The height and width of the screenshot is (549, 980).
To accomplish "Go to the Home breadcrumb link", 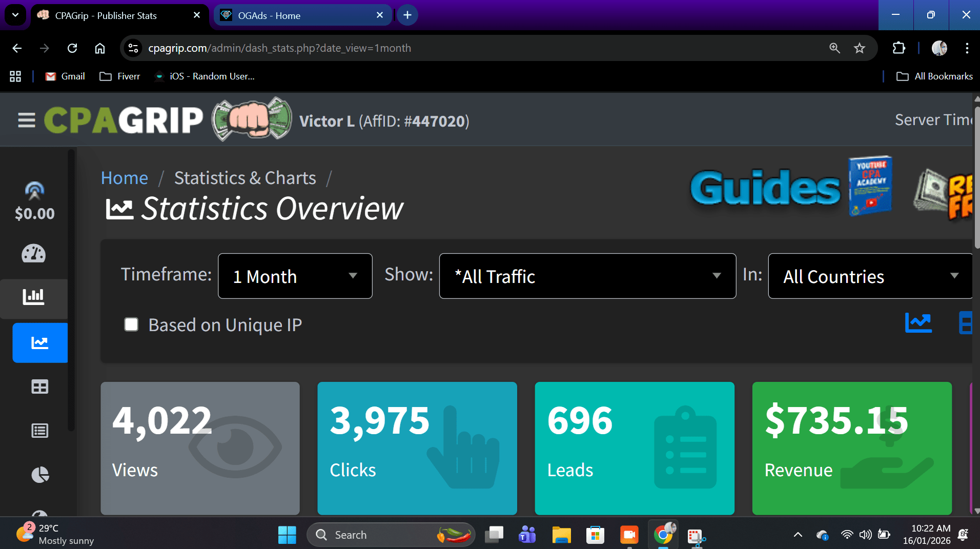I will point(124,178).
